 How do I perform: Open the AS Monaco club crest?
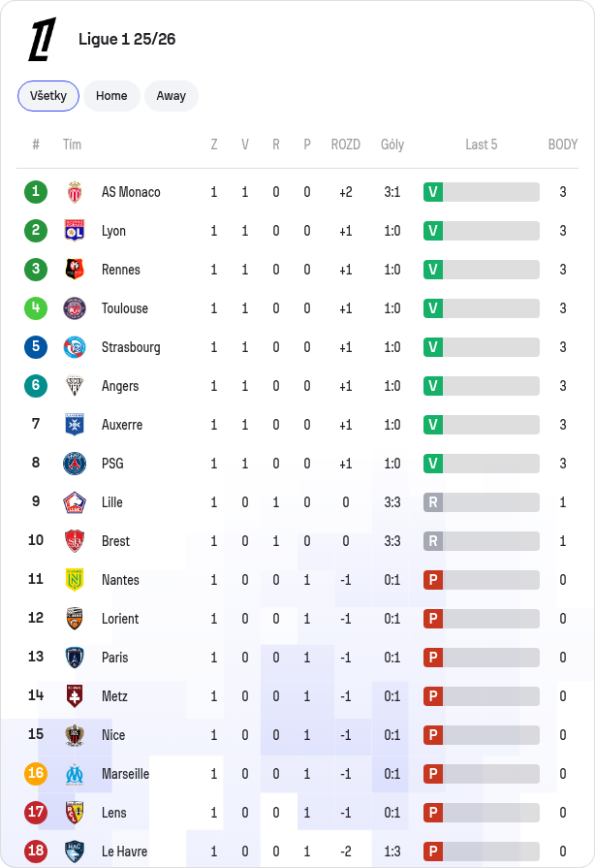(74, 192)
